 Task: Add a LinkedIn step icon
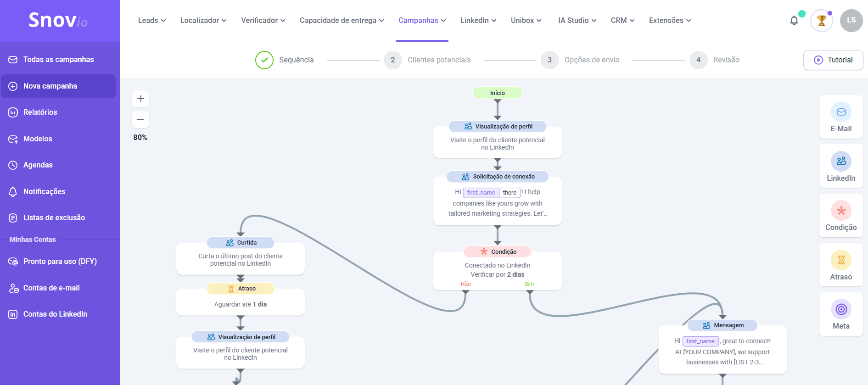(841, 162)
